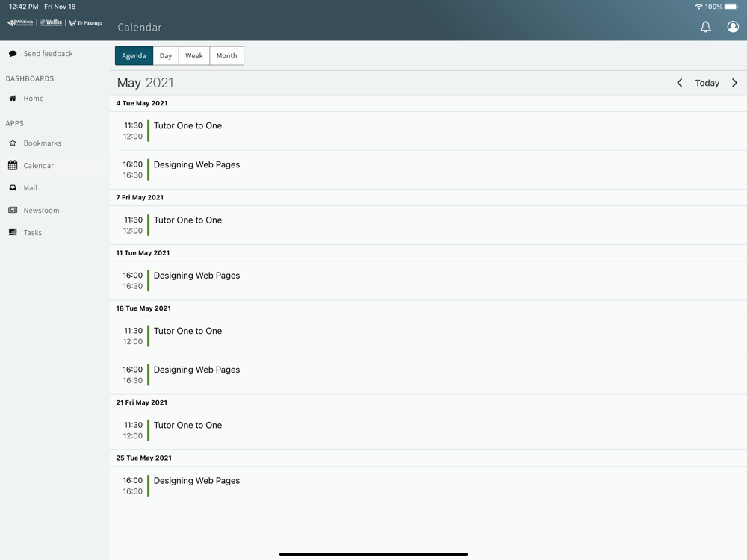Open Designing Web Pages on 25 May

coord(428,486)
